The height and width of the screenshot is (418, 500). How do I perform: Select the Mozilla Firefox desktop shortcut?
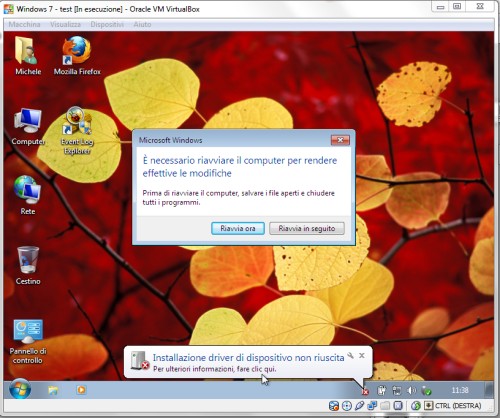(77, 56)
